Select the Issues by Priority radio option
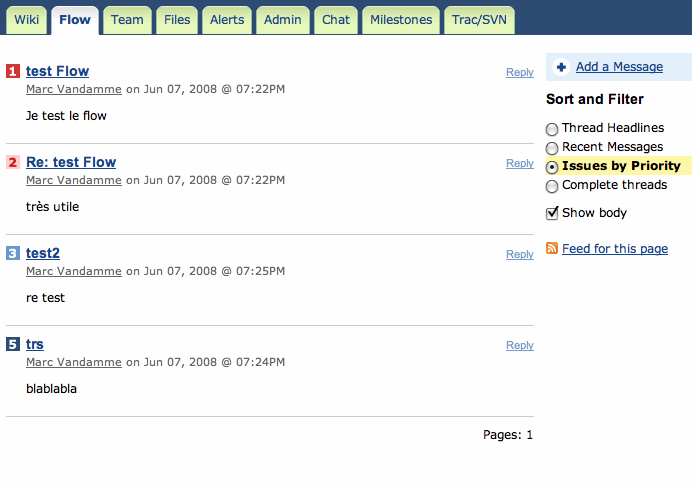 click(552, 167)
